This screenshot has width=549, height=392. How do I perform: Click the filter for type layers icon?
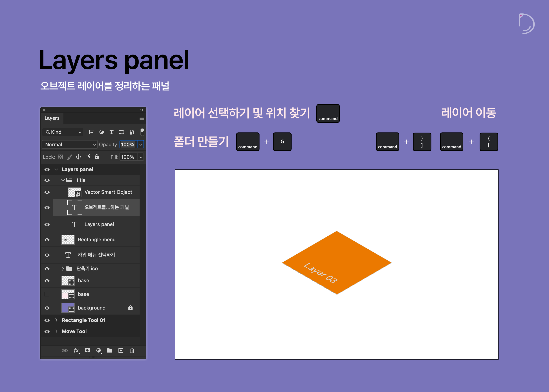click(x=111, y=132)
